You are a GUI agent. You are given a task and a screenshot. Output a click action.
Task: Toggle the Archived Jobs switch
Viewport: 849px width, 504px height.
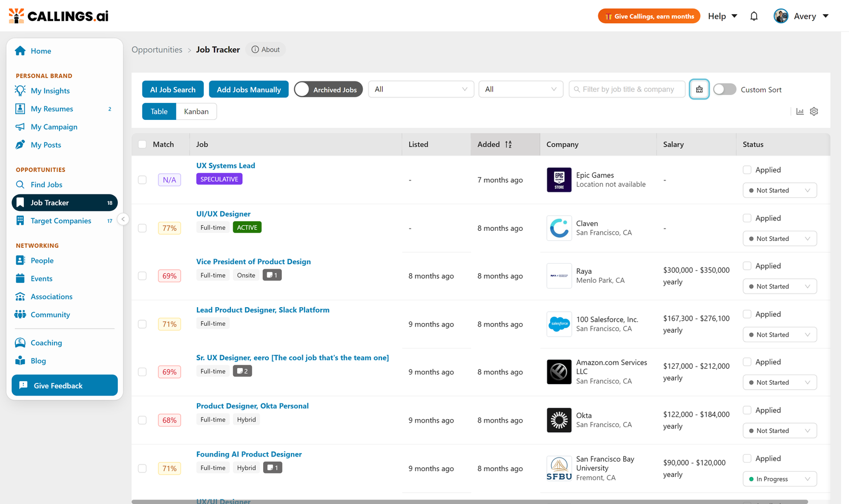click(x=328, y=89)
